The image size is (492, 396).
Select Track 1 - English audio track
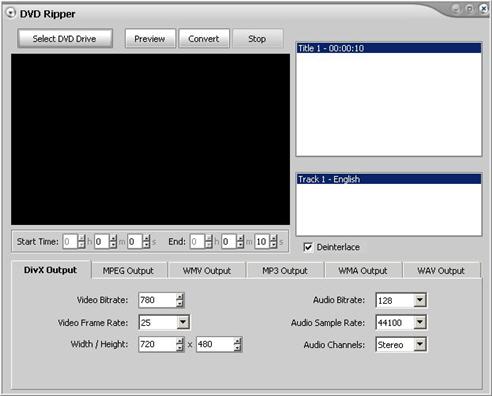coord(389,179)
